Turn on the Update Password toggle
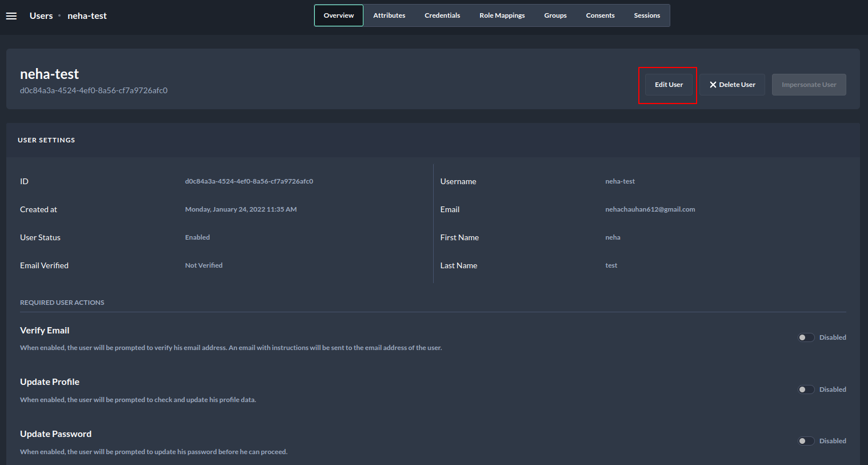868x465 pixels. (x=806, y=441)
